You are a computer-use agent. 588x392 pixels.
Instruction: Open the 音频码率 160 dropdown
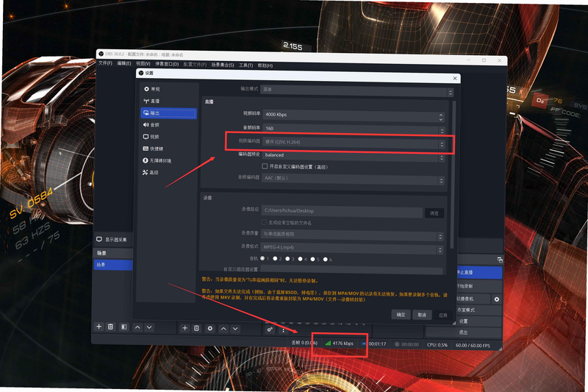point(354,129)
